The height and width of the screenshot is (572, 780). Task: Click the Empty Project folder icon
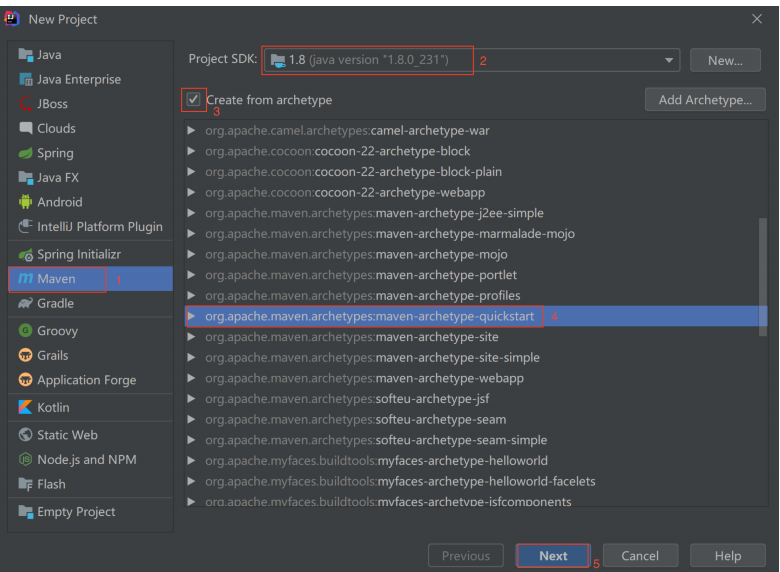[x=25, y=511]
